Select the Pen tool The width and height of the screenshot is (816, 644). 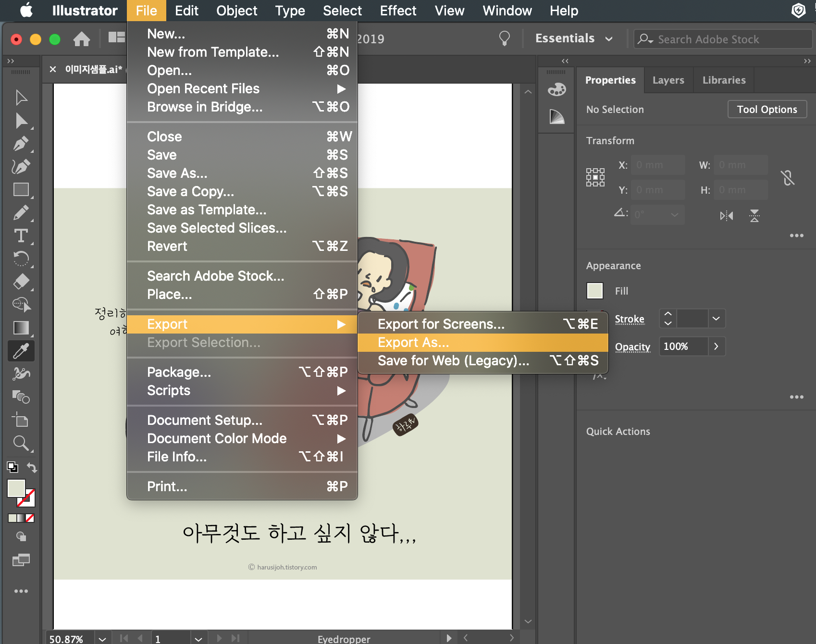21,143
